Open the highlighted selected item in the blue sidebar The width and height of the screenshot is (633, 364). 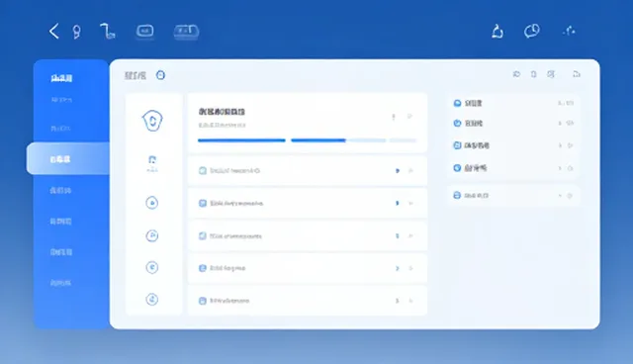[68, 158]
